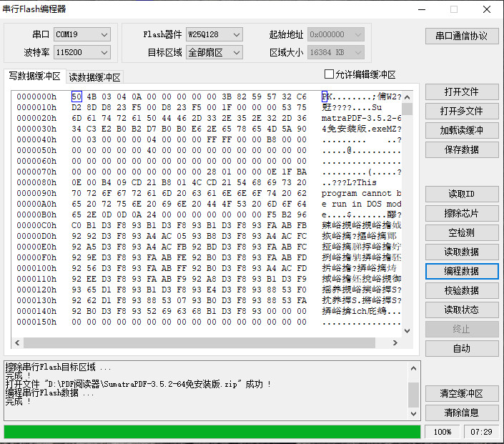This screenshot has width=504, height=444.
Task: Click the log panel scroll up arrow
Action: point(414,368)
